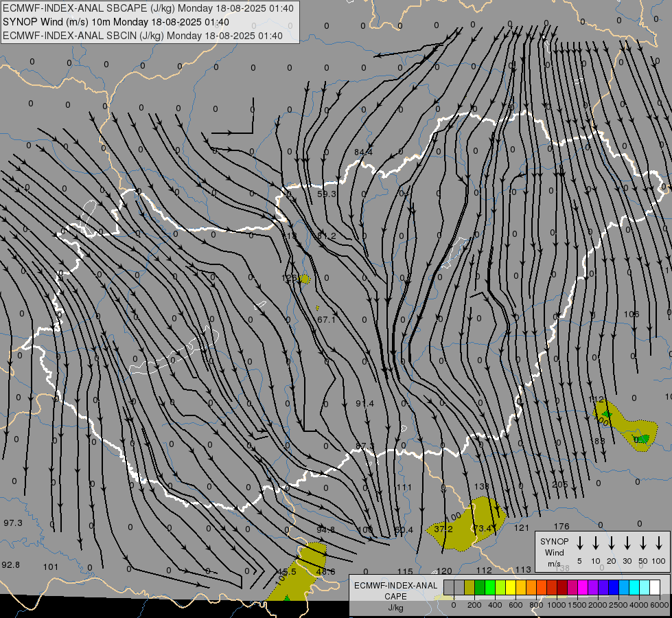This screenshot has width=672, height=618.
Task: Click the 6000 tick label in CAPE legend
Action: (660, 605)
